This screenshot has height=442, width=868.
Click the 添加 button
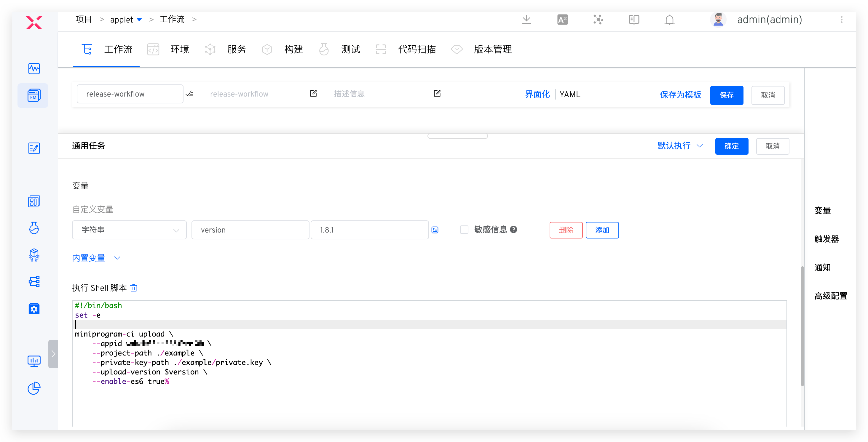(602, 230)
